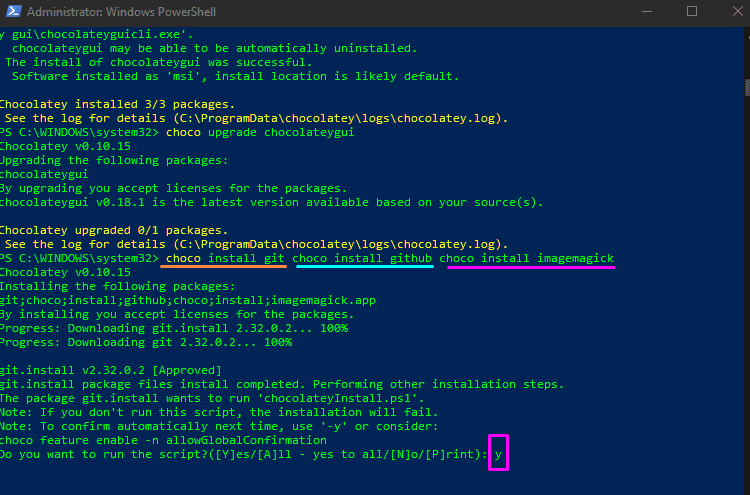Click the prompt 'Do you want to run the script?'
This screenshot has height=495, width=750.
(243, 454)
